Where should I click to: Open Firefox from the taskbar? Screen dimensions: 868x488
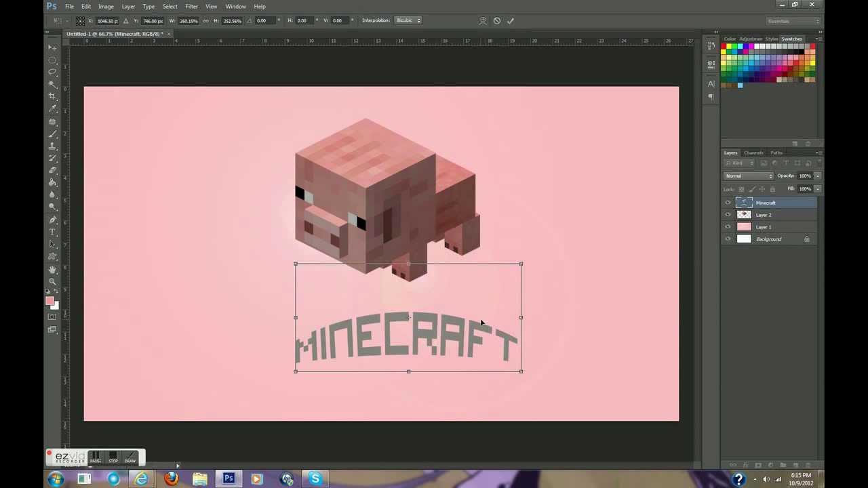point(171,479)
